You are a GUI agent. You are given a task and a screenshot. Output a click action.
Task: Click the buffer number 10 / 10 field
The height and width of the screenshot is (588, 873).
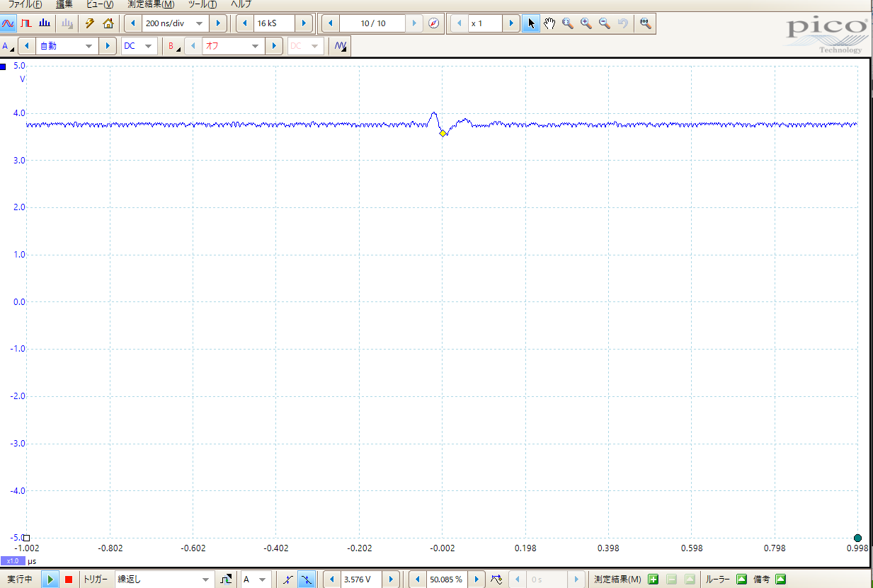tap(372, 23)
